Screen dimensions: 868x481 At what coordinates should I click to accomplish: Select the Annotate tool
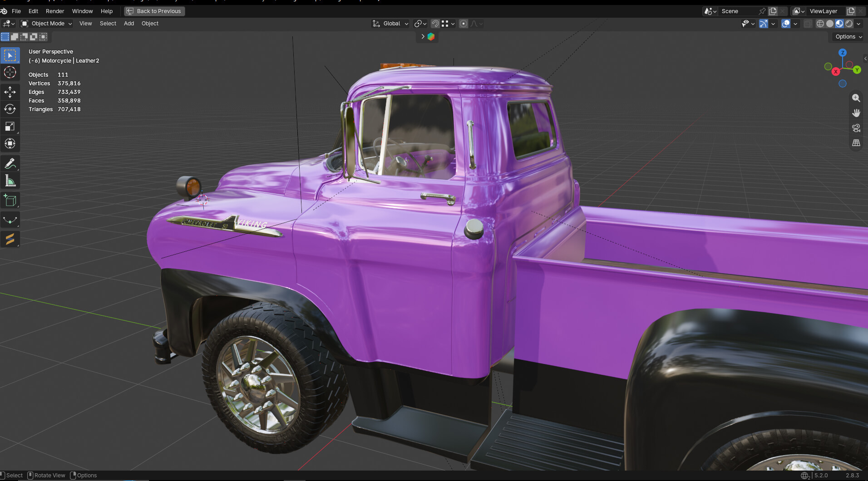coord(10,163)
